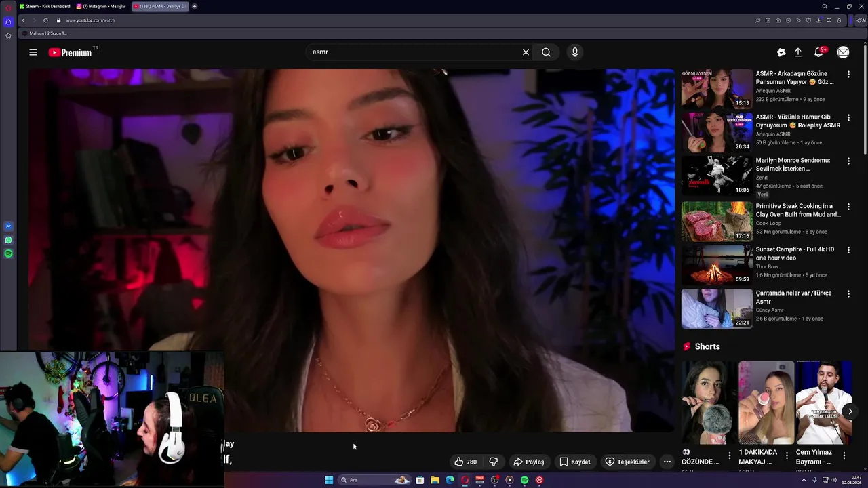Screen dimensions: 868x488
Task: Open a new browser tab
Action: click(x=195, y=6)
